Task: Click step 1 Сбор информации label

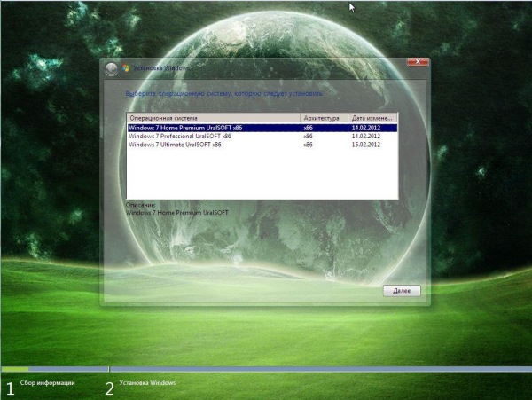Action: pyautogui.click(x=48, y=383)
